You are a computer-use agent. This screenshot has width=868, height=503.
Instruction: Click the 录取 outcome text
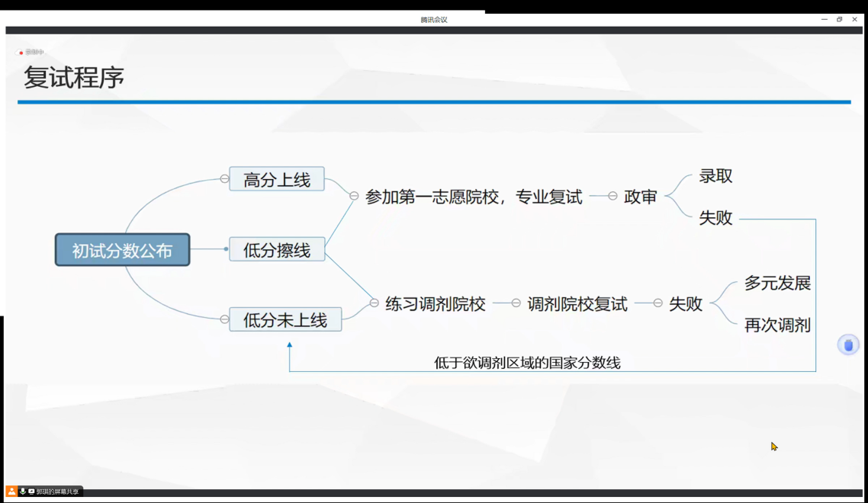click(715, 176)
